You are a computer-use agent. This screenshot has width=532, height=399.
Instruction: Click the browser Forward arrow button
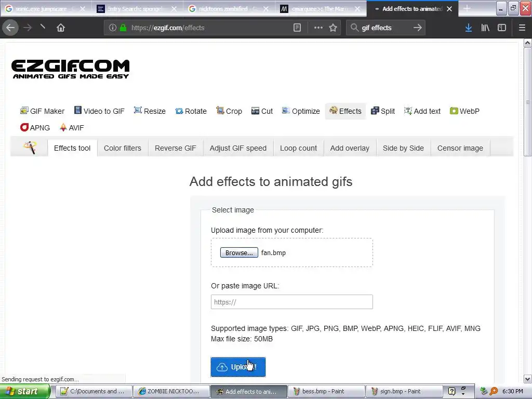point(28,28)
